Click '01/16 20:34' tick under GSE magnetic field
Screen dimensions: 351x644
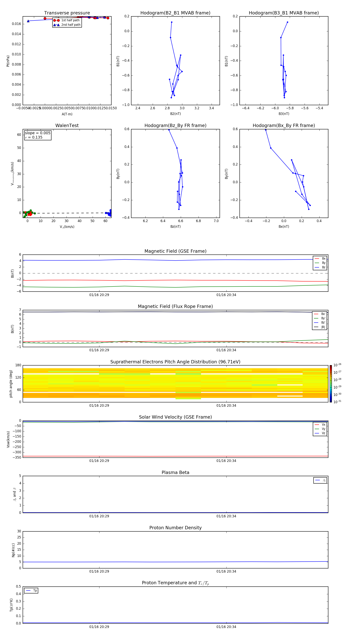pyautogui.click(x=226, y=295)
